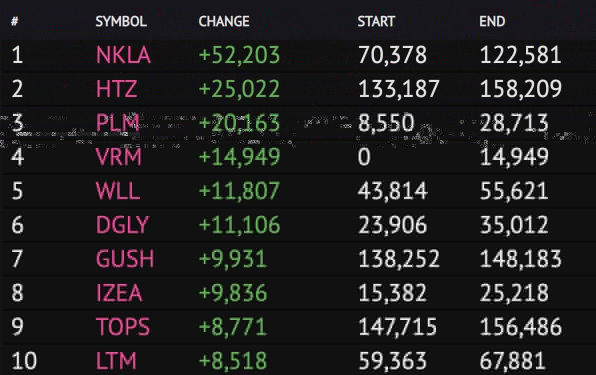Select the +52,203 change value
Image resolution: width=596 pixels, height=375 pixels.
(x=239, y=55)
